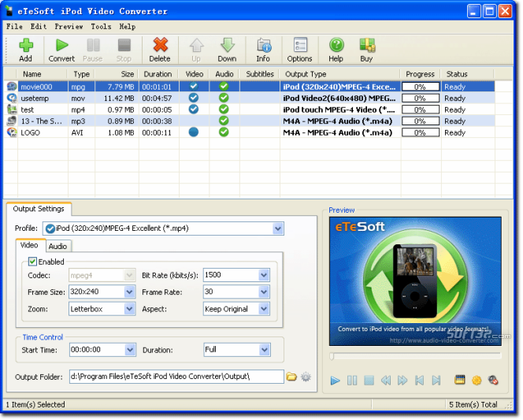
Task: Open the Bit Rate dropdown
Action: [264, 275]
